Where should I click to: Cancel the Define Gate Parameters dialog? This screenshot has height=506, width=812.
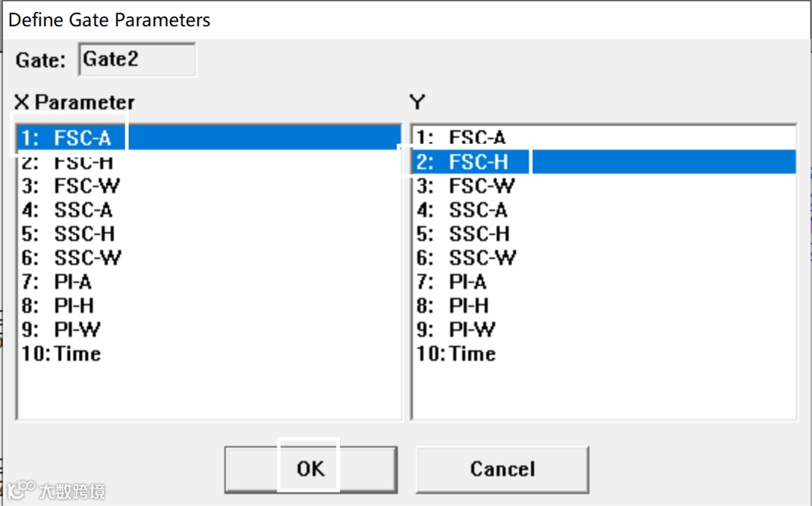(x=501, y=469)
